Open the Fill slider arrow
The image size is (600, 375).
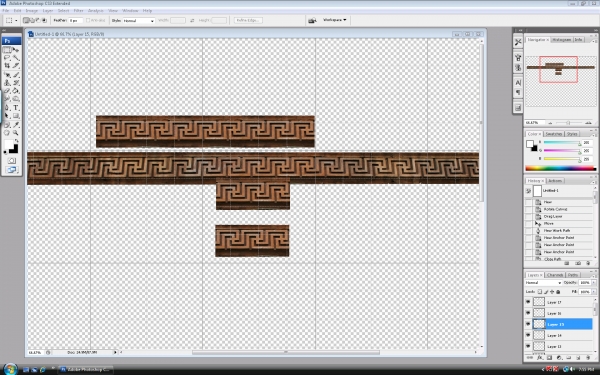point(593,292)
